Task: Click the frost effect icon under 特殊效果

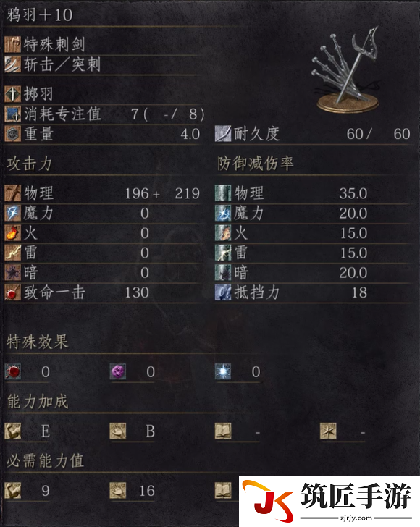Action: [x=223, y=372]
